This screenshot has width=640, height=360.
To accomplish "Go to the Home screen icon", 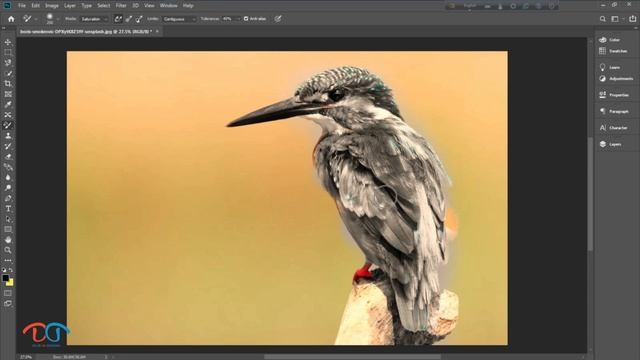I will click(11, 19).
